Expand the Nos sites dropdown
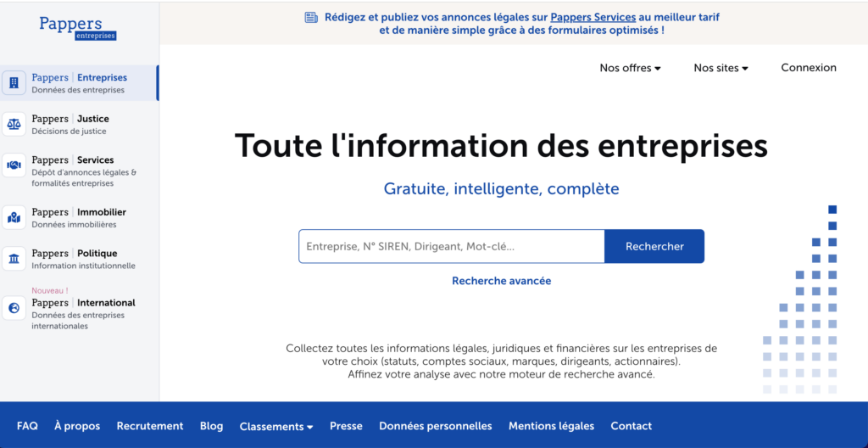This screenshot has height=448, width=868. pyautogui.click(x=721, y=68)
